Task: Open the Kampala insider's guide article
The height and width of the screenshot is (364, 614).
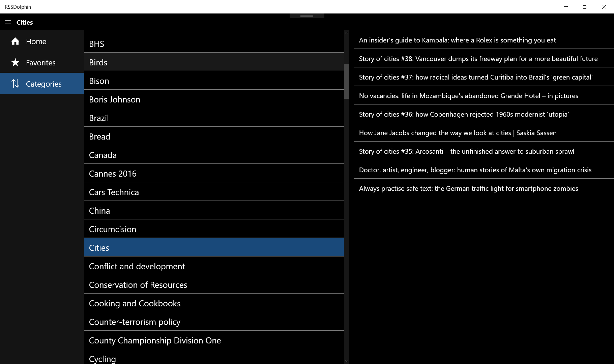Action: [x=484, y=40]
